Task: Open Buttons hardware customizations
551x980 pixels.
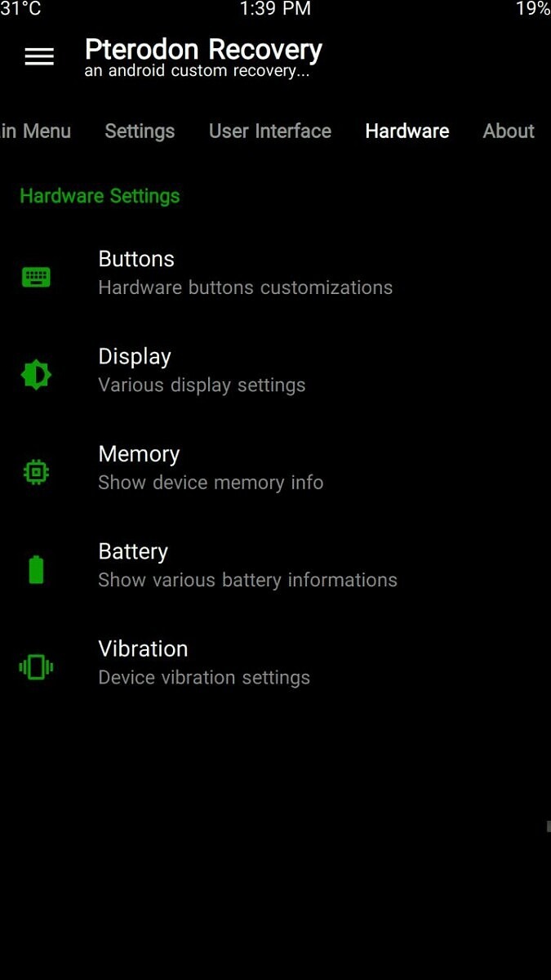Action: [x=275, y=273]
